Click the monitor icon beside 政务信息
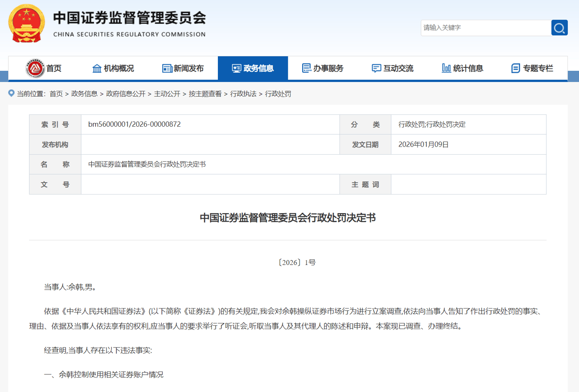Screen dimensions: 579x392 point(237,68)
